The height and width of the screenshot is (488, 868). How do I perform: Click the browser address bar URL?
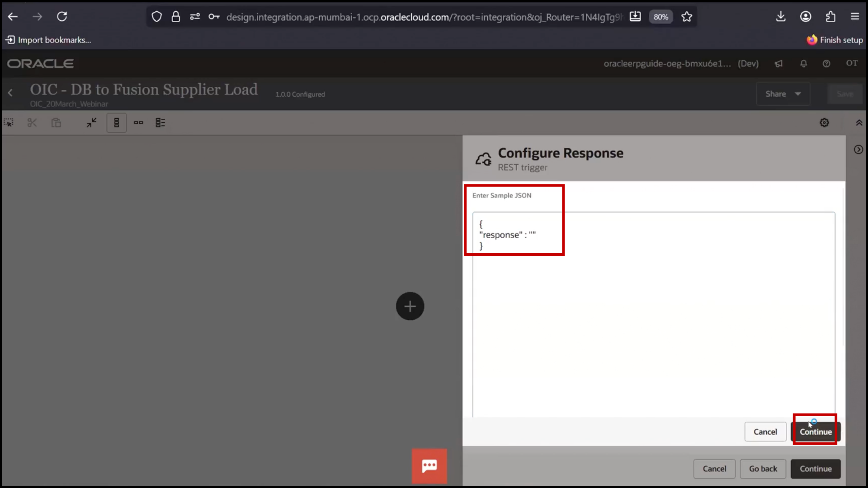(424, 17)
